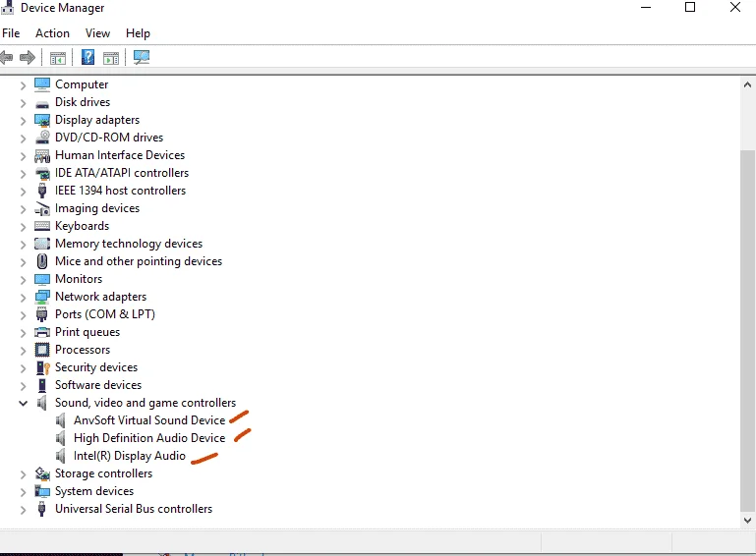
Task: Click the Imaging devices camera icon
Action: 42,208
